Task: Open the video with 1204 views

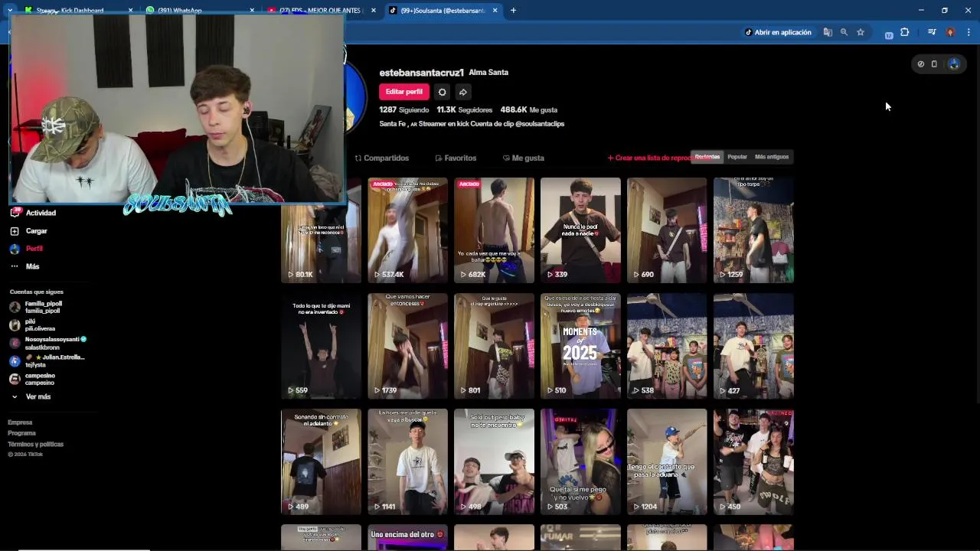Action: (667, 461)
